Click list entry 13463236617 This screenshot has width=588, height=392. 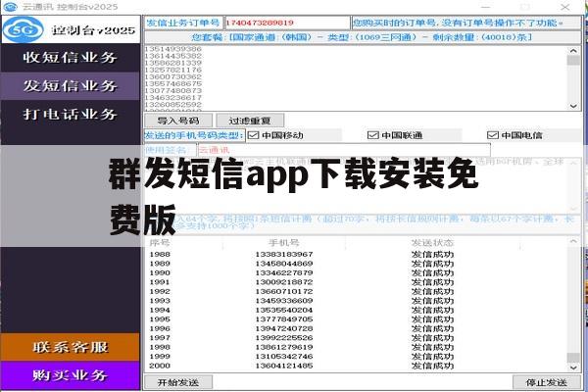(x=172, y=98)
